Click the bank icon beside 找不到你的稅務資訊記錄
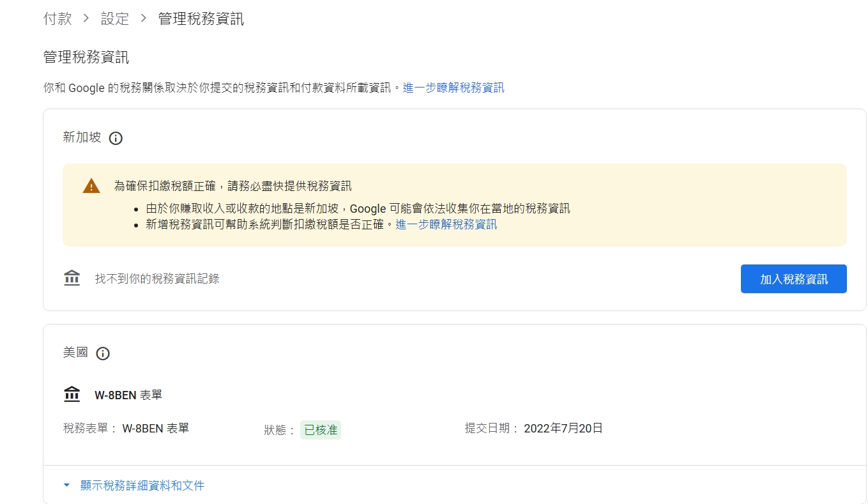Screen dimensions: 868x504 (x=72, y=279)
